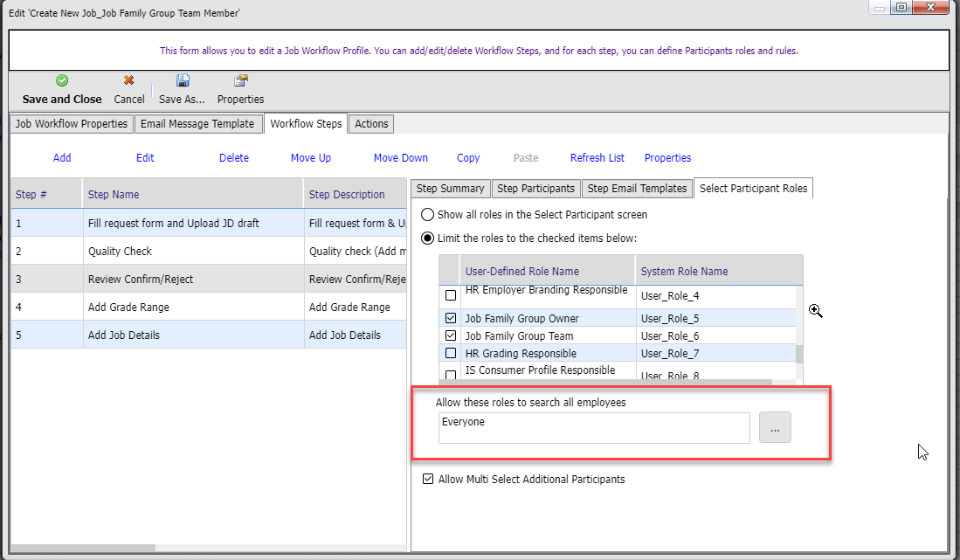Screen dimensions: 960x560
Task: Toggle Allow Multi Select Additional Participants
Action: pyautogui.click(x=428, y=480)
